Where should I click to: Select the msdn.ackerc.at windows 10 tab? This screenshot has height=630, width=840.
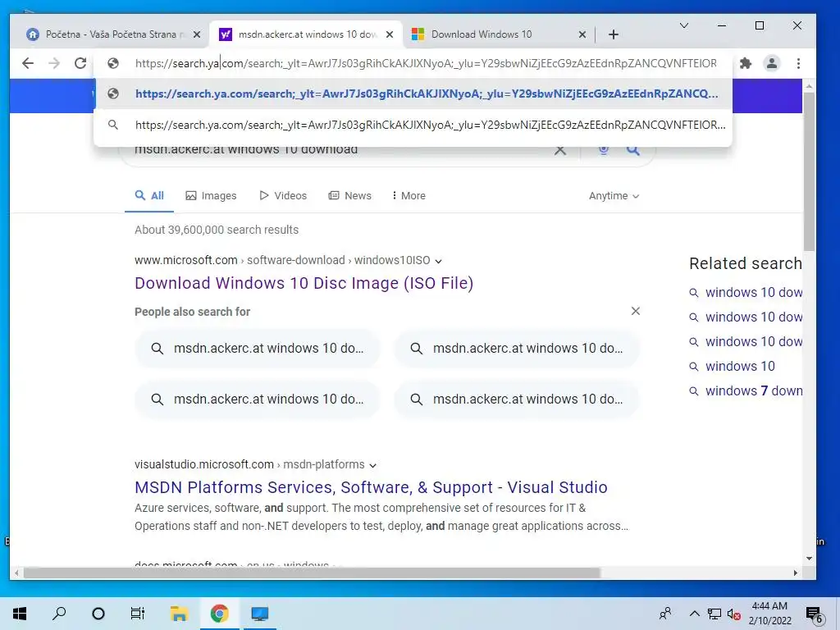[305, 34]
